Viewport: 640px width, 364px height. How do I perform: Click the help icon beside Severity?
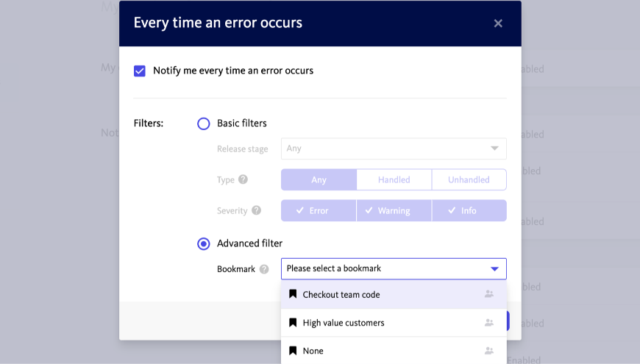tap(256, 210)
